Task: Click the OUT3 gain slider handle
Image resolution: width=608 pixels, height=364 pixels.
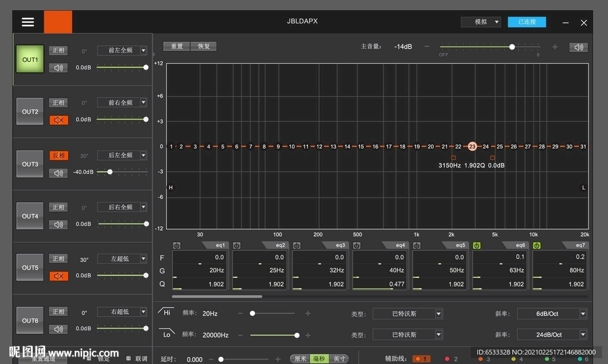Action: [x=109, y=172]
